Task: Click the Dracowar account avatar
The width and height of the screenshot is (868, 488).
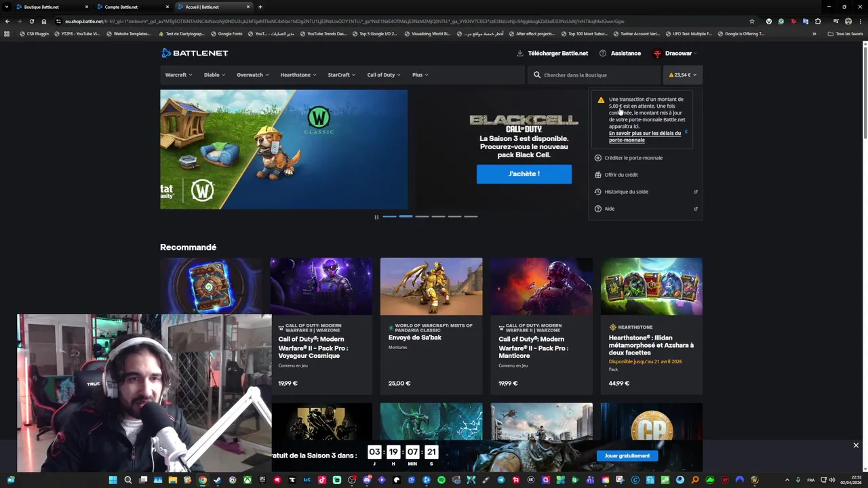Action: coord(657,53)
